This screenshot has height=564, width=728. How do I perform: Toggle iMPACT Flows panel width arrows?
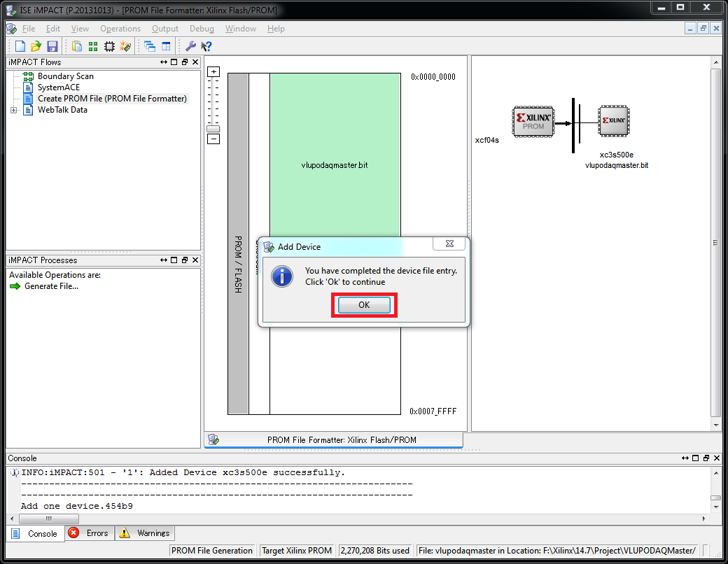163,62
